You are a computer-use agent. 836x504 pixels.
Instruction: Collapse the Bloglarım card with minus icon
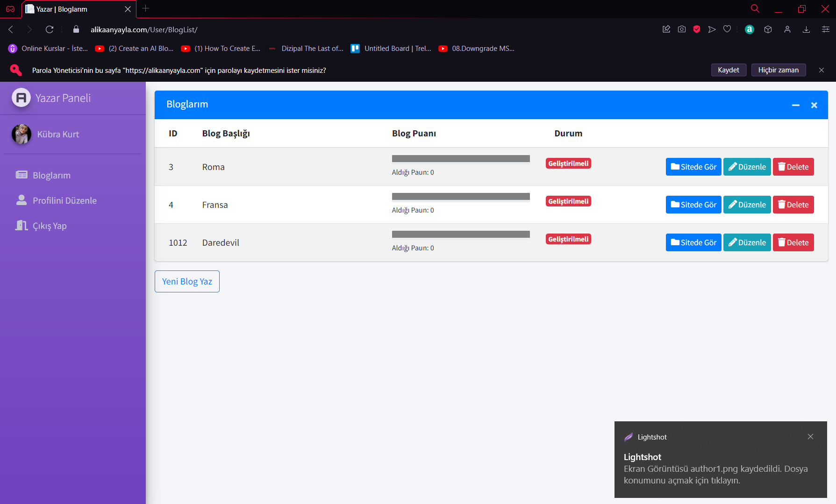coord(795,105)
